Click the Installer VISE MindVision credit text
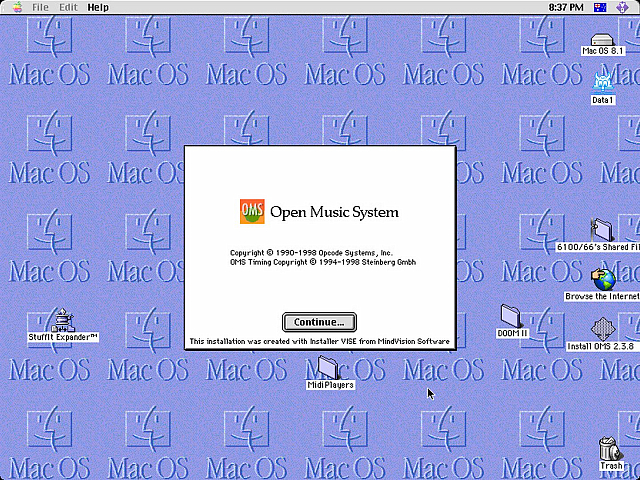 click(x=320, y=341)
